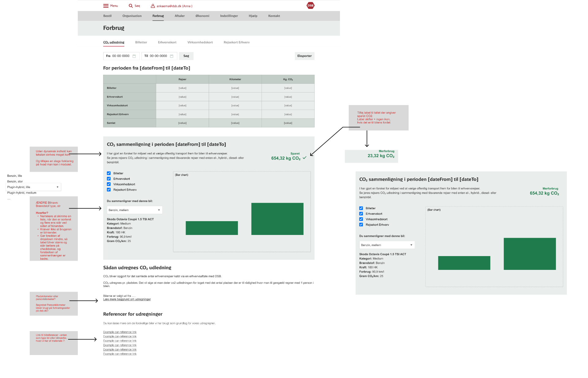Screen dimensions: 588x378
Task: Click the Eksporter button
Action: point(304,56)
